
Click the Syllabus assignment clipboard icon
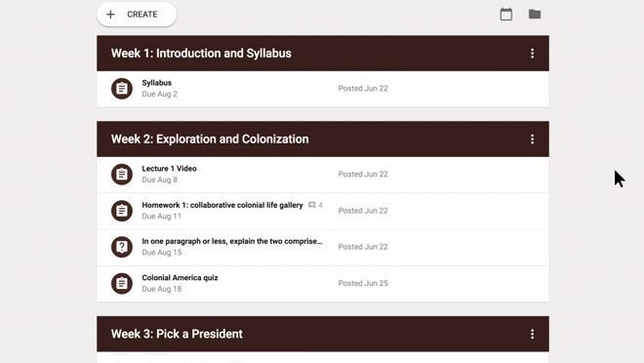point(122,89)
